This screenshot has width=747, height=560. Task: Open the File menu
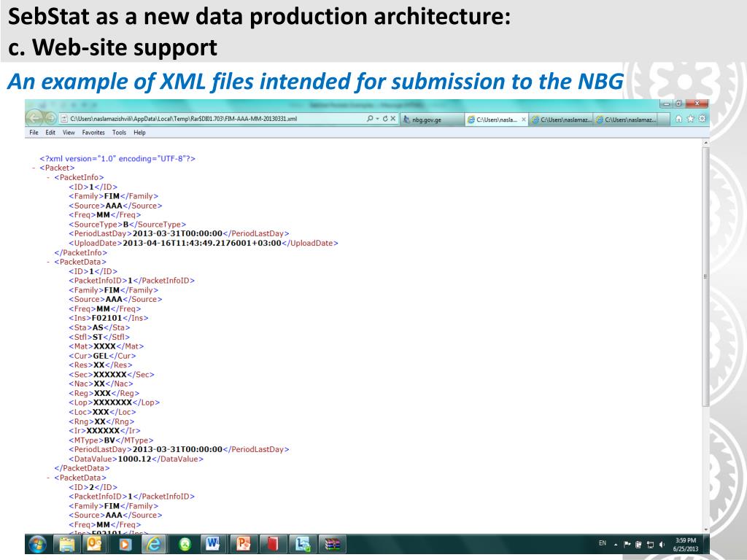coord(34,133)
